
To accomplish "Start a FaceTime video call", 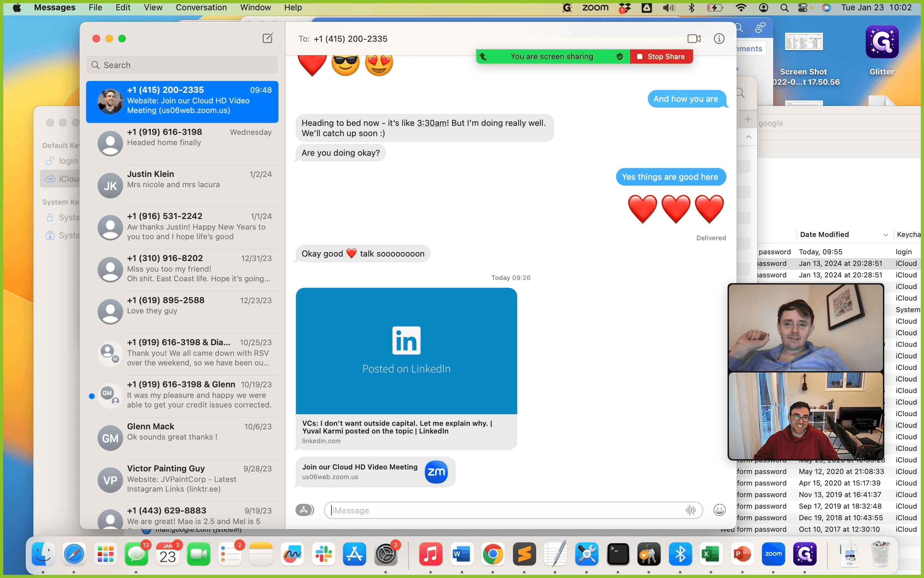I will click(x=694, y=39).
